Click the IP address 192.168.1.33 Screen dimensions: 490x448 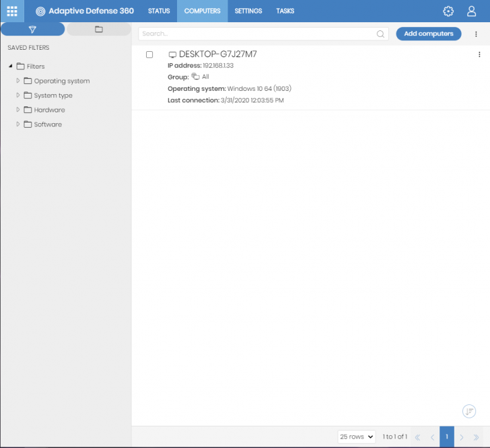218,66
